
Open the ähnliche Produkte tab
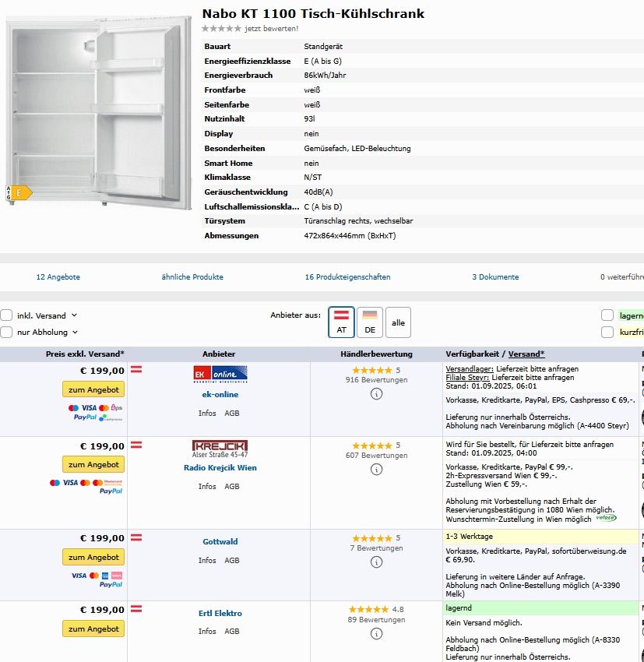192,277
